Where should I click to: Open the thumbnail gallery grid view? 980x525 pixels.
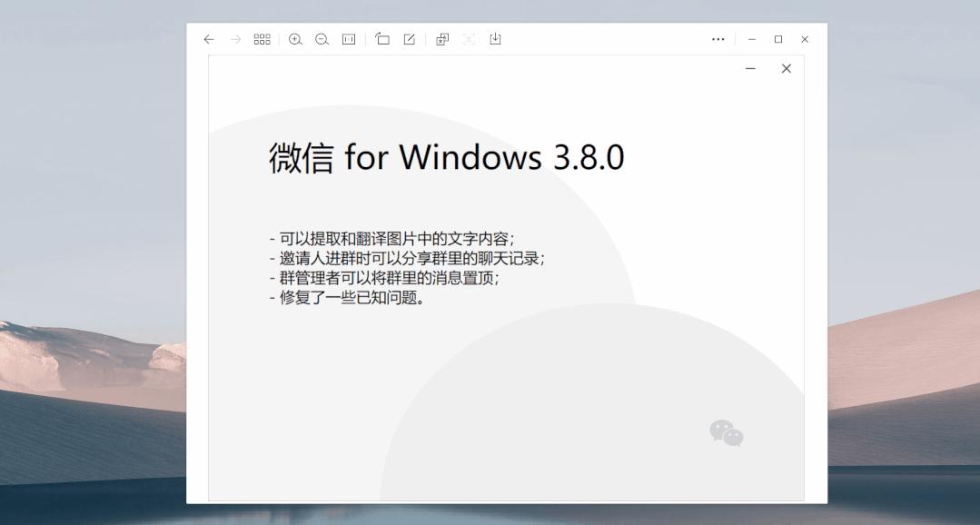coord(262,39)
